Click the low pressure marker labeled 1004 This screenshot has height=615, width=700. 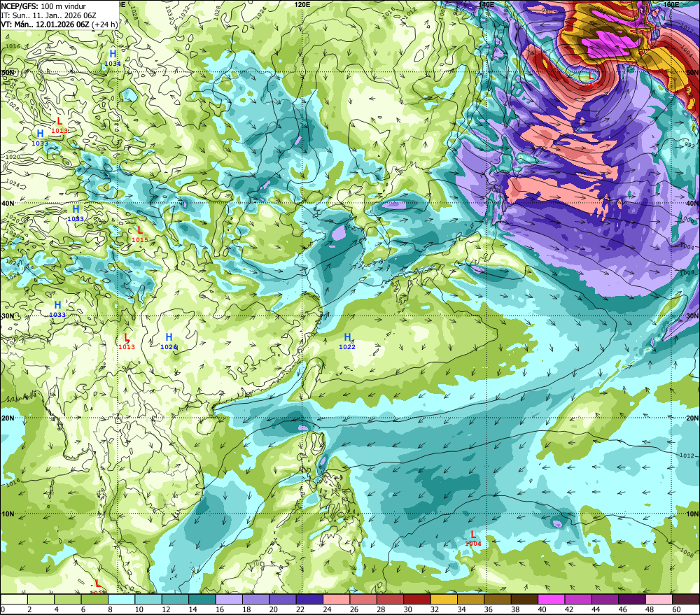(x=473, y=538)
